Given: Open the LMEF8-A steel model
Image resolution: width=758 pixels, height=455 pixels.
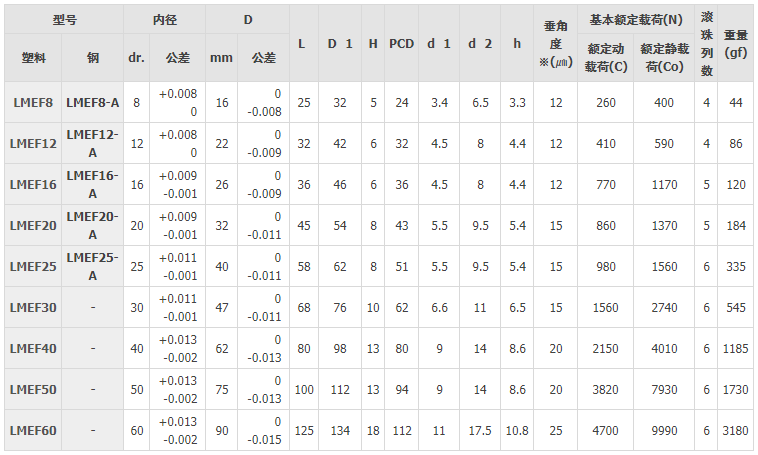Looking at the screenshot, I should pos(93,102).
